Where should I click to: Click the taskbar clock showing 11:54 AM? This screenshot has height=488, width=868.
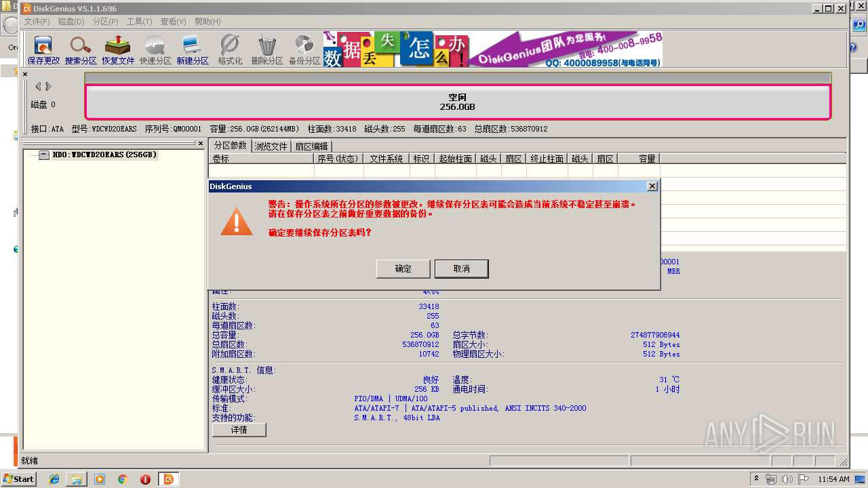[833, 479]
